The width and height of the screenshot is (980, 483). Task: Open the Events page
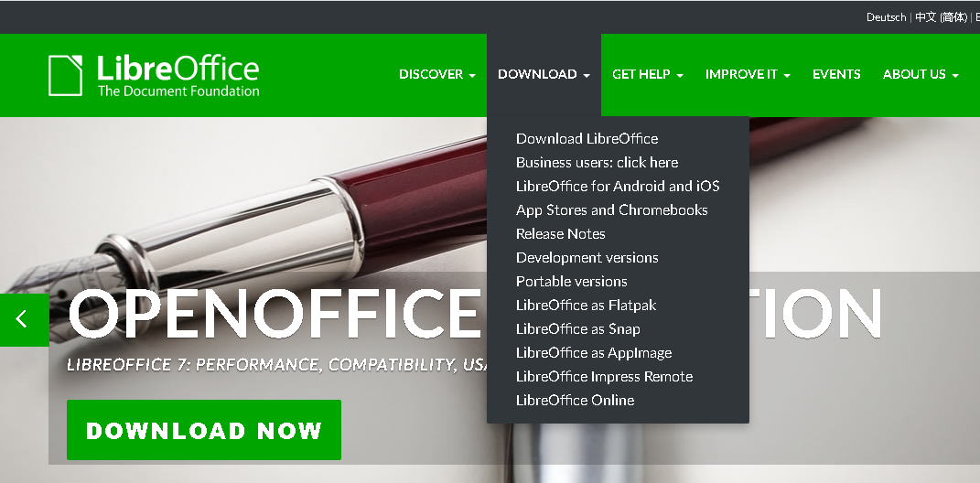[x=836, y=74]
